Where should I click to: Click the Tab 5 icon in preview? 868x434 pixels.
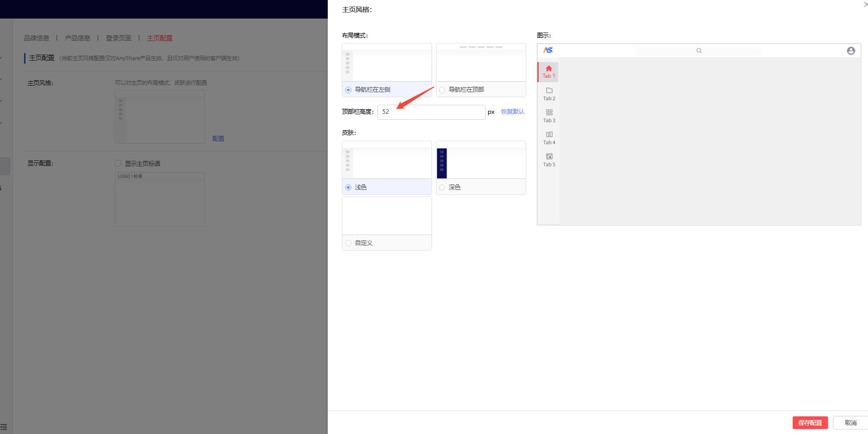[549, 157]
